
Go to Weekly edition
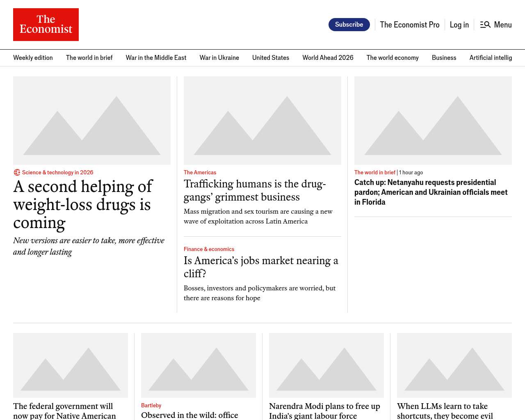tap(33, 58)
